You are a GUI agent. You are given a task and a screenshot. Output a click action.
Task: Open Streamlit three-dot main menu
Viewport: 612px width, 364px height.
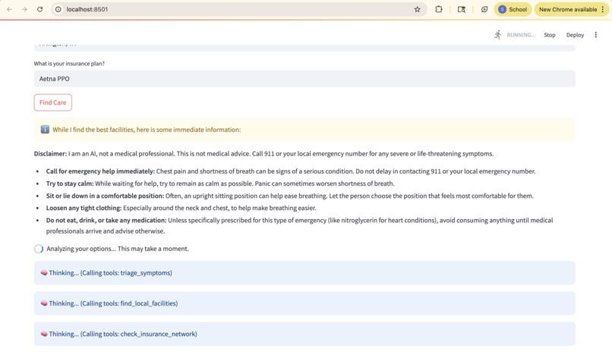pyautogui.click(x=595, y=35)
